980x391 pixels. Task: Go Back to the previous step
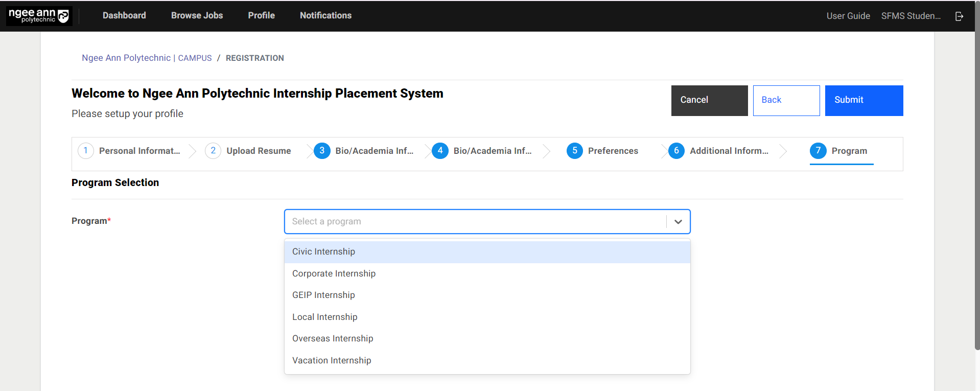click(786, 100)
